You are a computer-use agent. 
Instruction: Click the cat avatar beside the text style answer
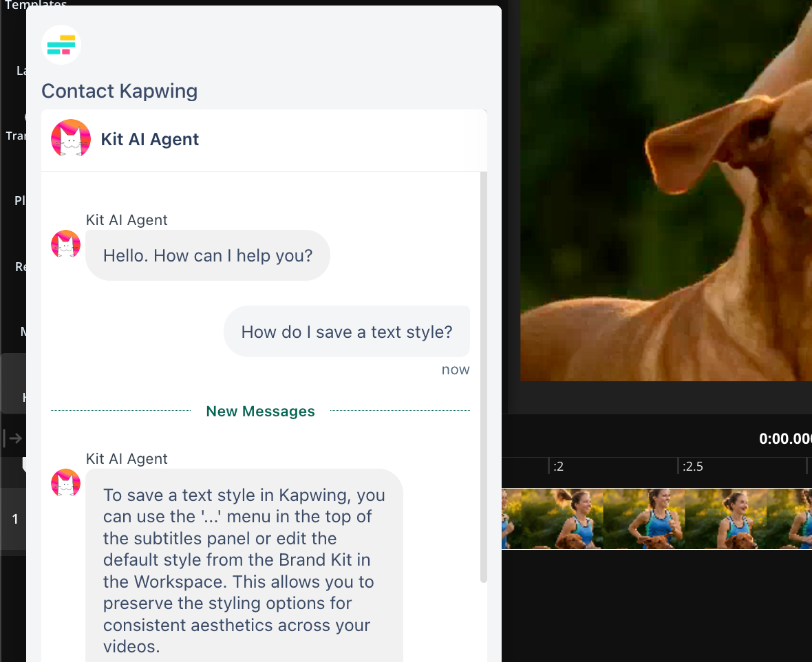(66, 483)
